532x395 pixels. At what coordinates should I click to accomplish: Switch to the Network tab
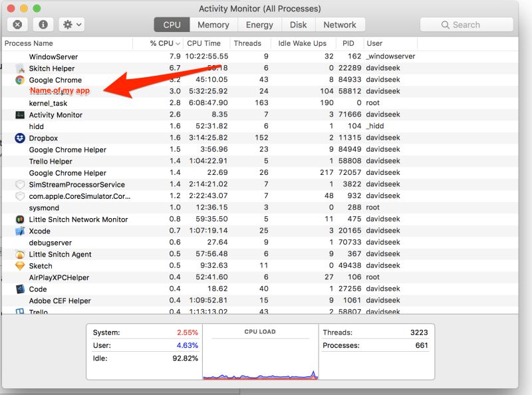340,25
